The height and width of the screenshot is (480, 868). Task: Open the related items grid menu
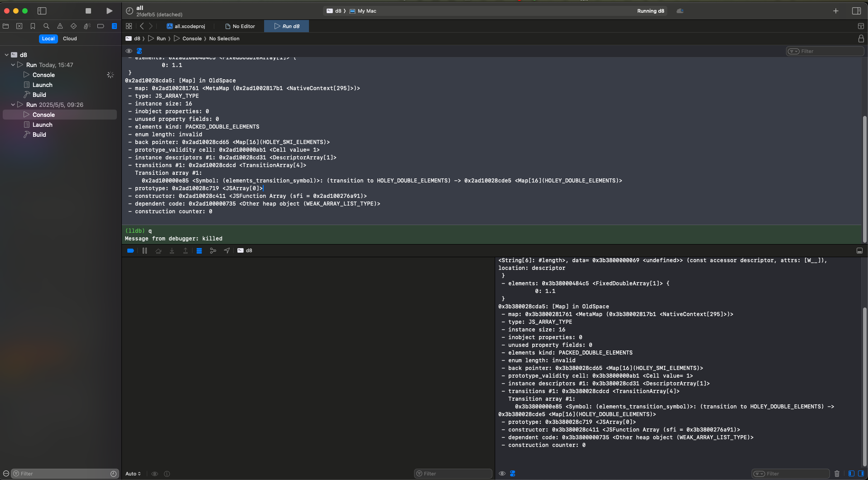(x=129, y=26)
